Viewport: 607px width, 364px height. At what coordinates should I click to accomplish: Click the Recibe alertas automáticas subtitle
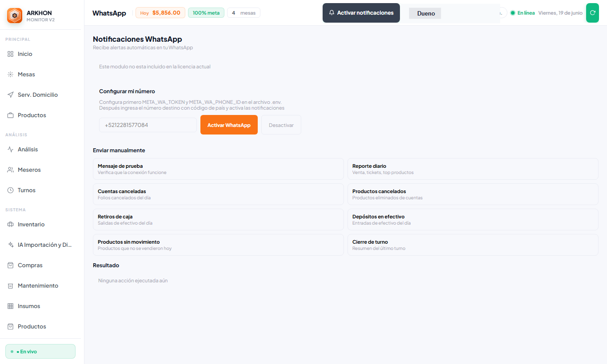coord(143,47)
